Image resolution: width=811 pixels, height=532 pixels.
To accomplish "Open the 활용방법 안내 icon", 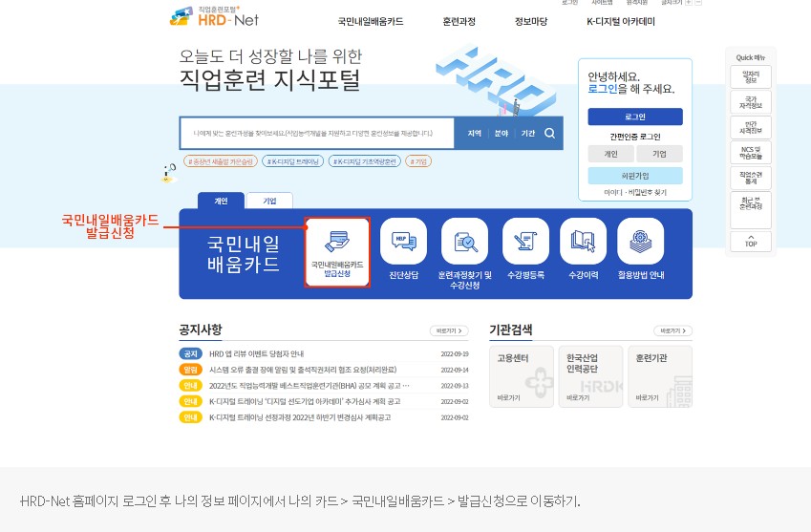I will (x=640, y=241).
